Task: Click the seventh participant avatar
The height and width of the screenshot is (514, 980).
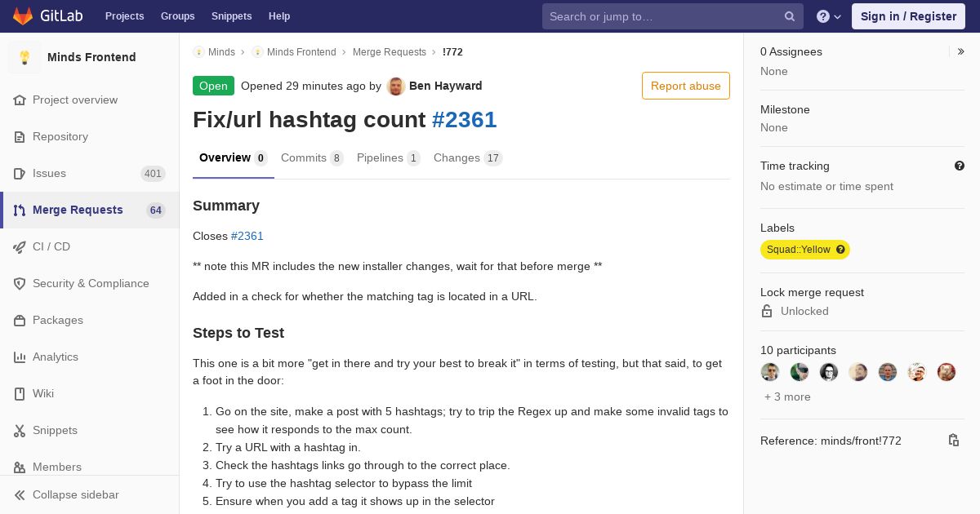Action: click(x=947, y=372)
